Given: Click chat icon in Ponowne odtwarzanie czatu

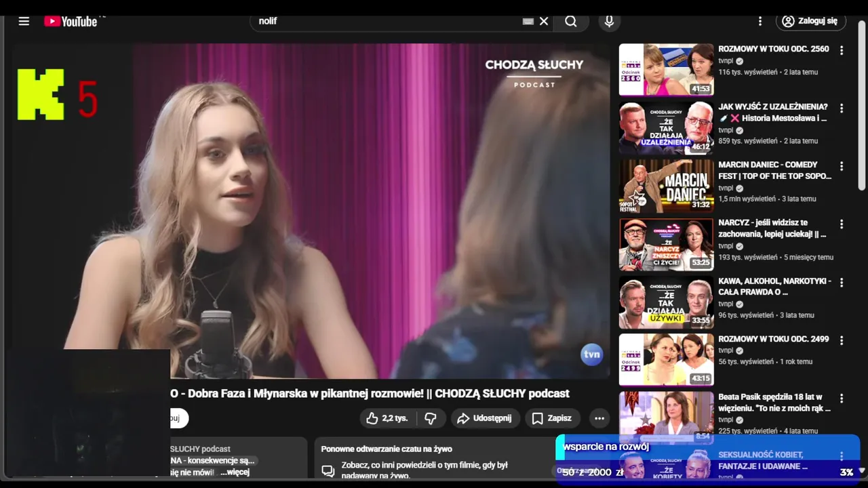Looking at the screenshot, I should click(x=328, y=470).
